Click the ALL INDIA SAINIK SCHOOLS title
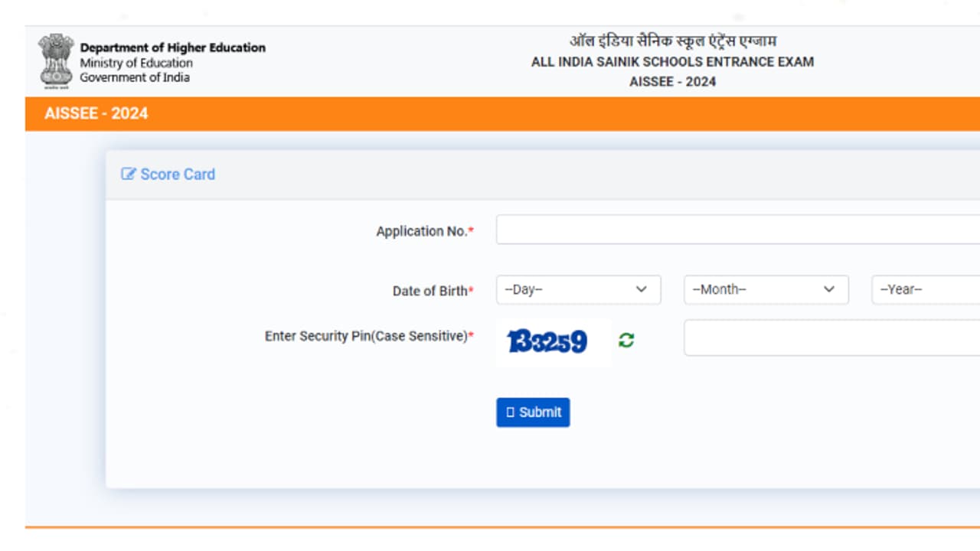This screenshot has height=551, width=980. coord(672,62)
